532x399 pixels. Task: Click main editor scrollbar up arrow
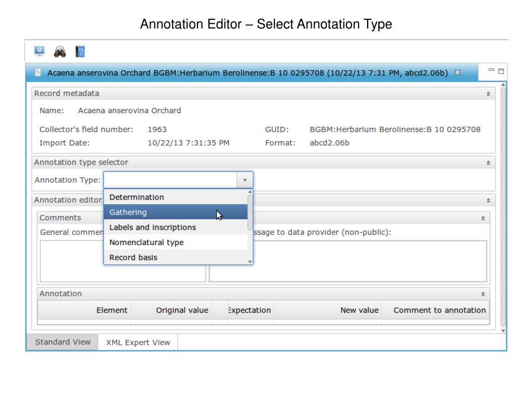(503, 84)
